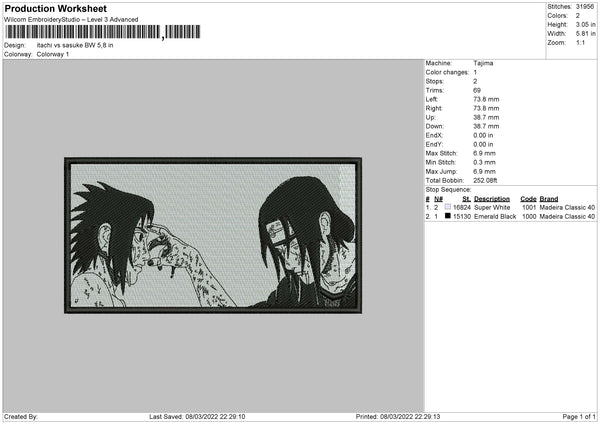Click the Max Stitch value 6.9 mm
The width and height of the screenshot is (600, 424).
(484, 153)
